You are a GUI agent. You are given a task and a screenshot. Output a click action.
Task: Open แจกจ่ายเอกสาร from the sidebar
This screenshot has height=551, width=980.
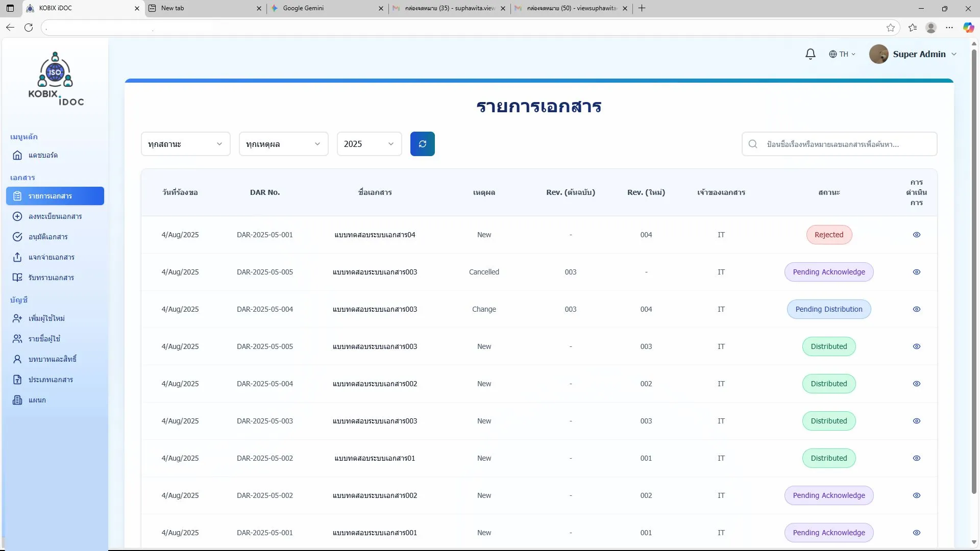click(51, 257)
